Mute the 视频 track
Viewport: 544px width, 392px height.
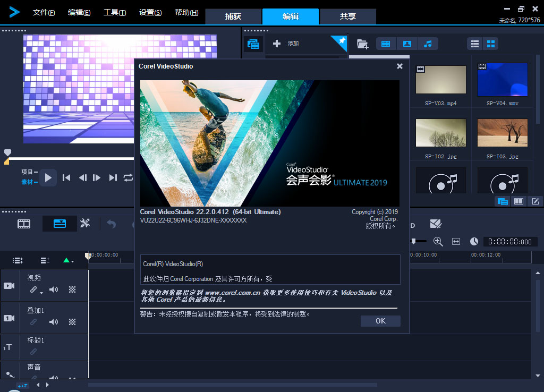54,289
